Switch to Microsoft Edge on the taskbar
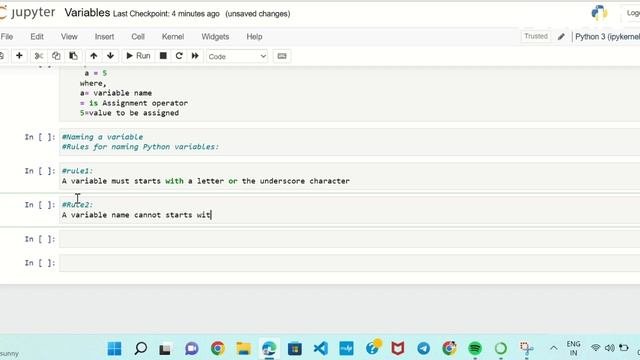This screenshot has height=360, width=640. pos(269,349)
